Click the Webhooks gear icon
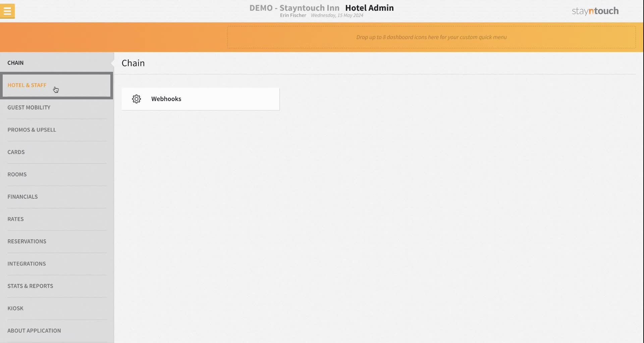The width and height of the screenshot is (644, 343). pos(137,99)
